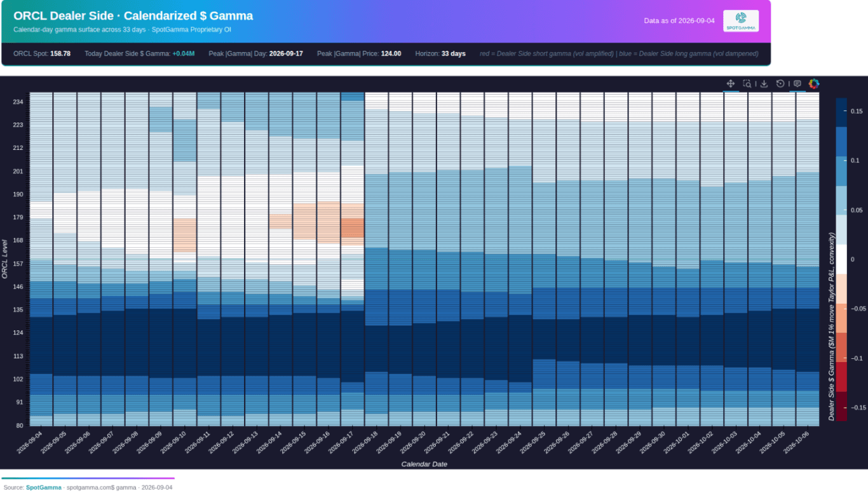Click the x-axis date label 2026-09-17
Viewport: 868px width, 498px height.
tap(341, 441)
